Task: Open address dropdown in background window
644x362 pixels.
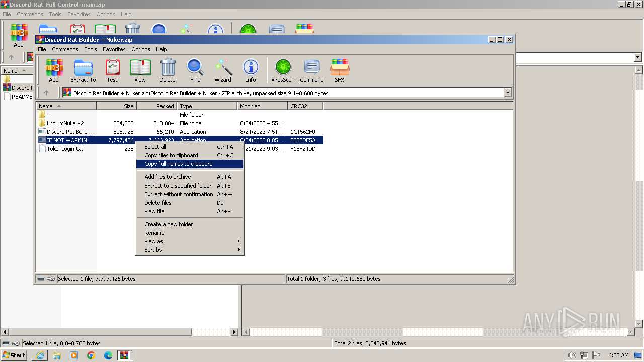Action: point(637,57)
